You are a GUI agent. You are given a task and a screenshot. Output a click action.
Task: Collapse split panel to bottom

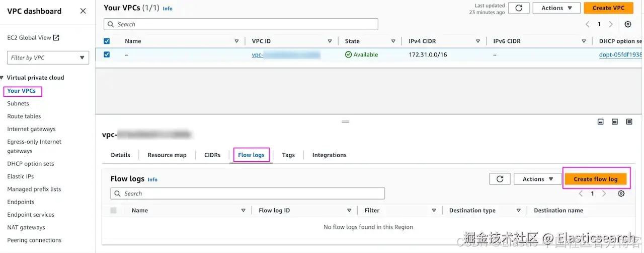pos(600,122)
